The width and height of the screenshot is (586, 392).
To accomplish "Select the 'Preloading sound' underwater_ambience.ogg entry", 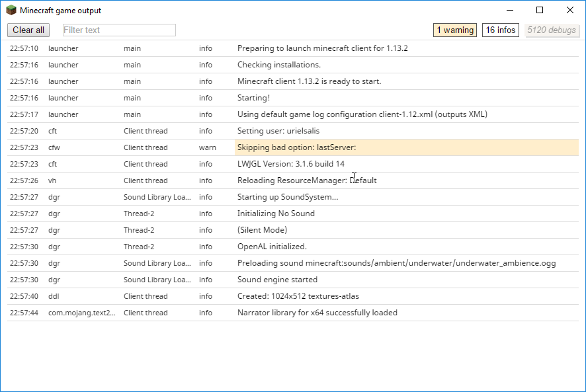I will pos(396,263).
